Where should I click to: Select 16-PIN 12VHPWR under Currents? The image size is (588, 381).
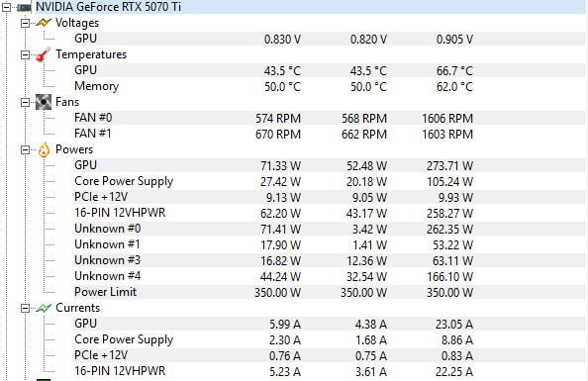click(x=330, y=371)
